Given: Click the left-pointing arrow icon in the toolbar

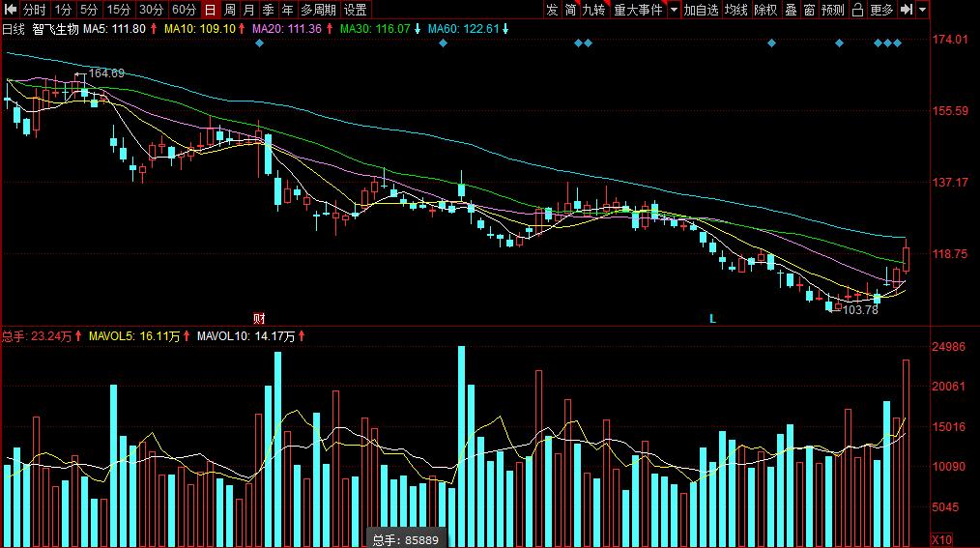Looking at the screenshot, I should click(10, 10).
